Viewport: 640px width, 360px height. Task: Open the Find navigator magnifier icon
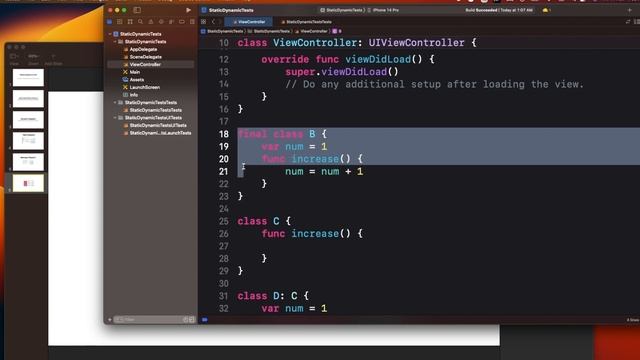coord(140,22)
